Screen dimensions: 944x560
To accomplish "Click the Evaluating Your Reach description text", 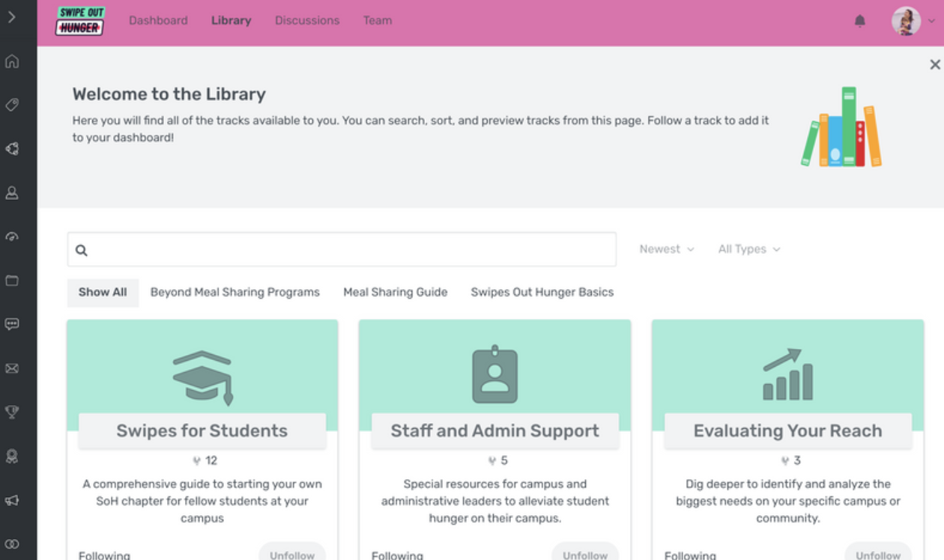I will 787,501.
